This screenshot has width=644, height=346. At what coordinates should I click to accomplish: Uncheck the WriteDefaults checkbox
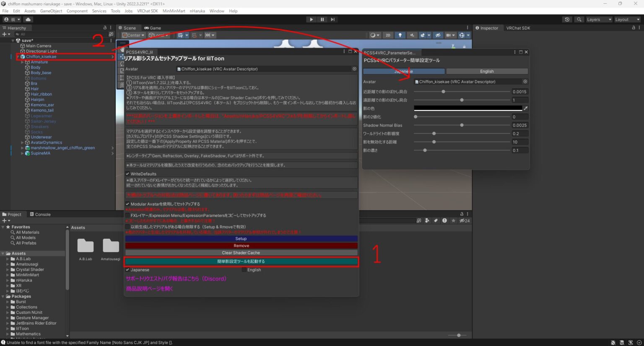128,173
